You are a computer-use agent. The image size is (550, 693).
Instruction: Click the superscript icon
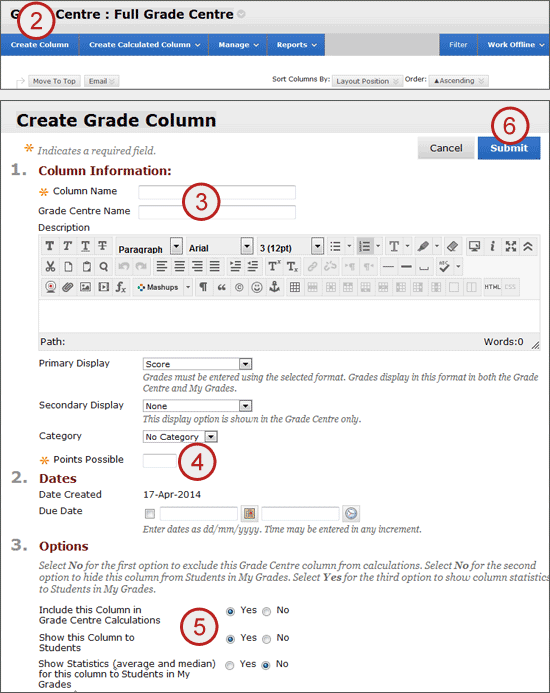[274, 267]
